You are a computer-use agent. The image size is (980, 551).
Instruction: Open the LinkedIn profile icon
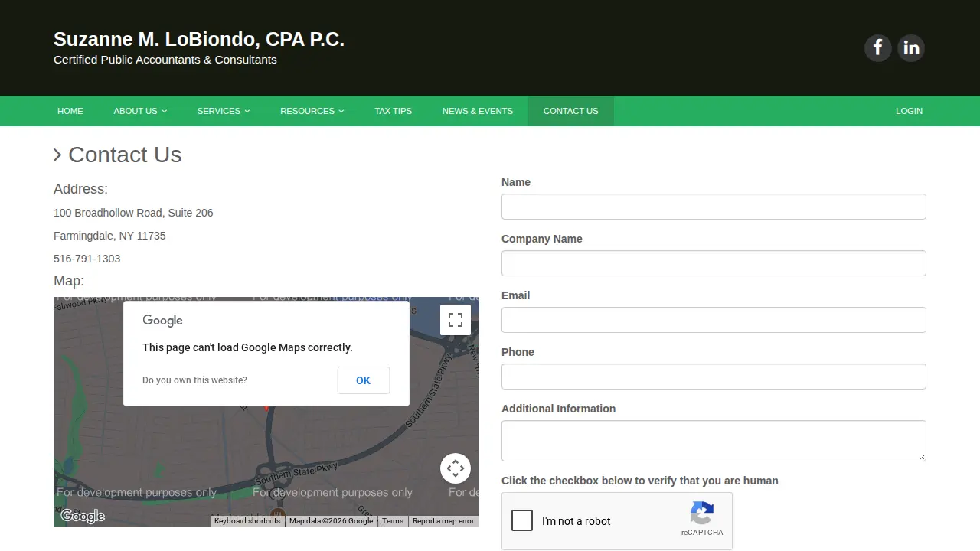pyautogui.click(x=911, y=48)
